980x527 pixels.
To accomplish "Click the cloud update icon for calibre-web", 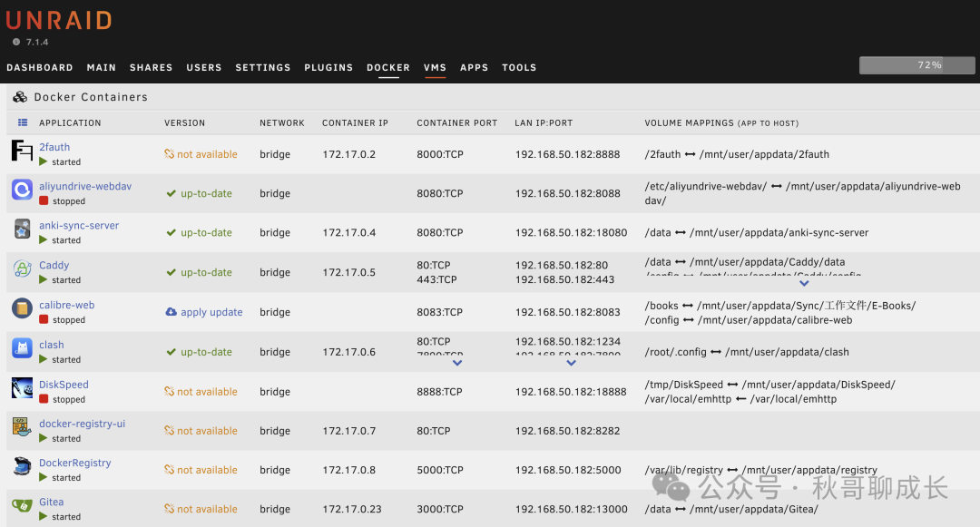I will point(171,312).
